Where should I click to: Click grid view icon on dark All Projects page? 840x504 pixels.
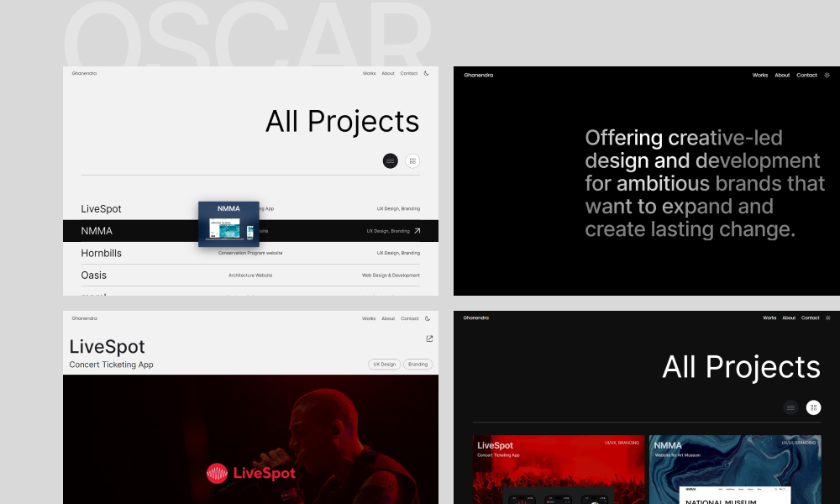(813, 407)
